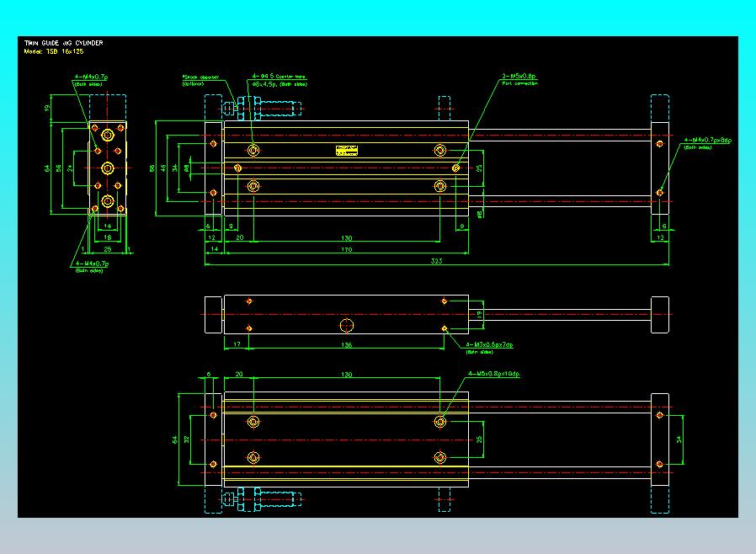The height and width of the screenshot is (554, 756).
Task: Select the '4-M3x0.5px7dp' thread annotation
Action: coord(489,344)
